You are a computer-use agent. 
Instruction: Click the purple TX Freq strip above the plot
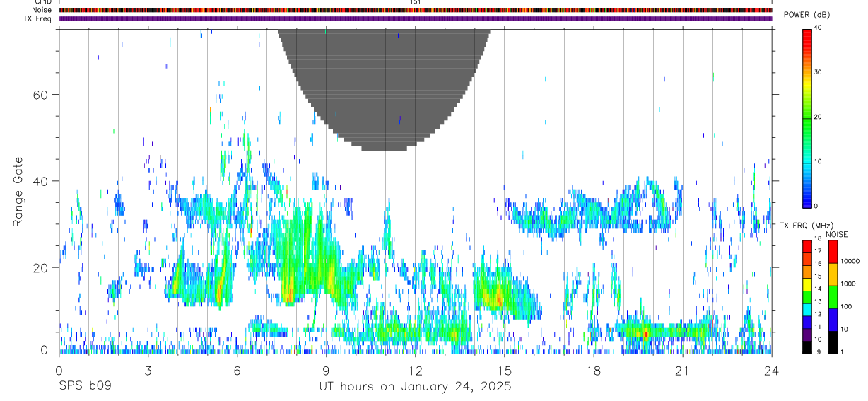(x=416, y=18)
